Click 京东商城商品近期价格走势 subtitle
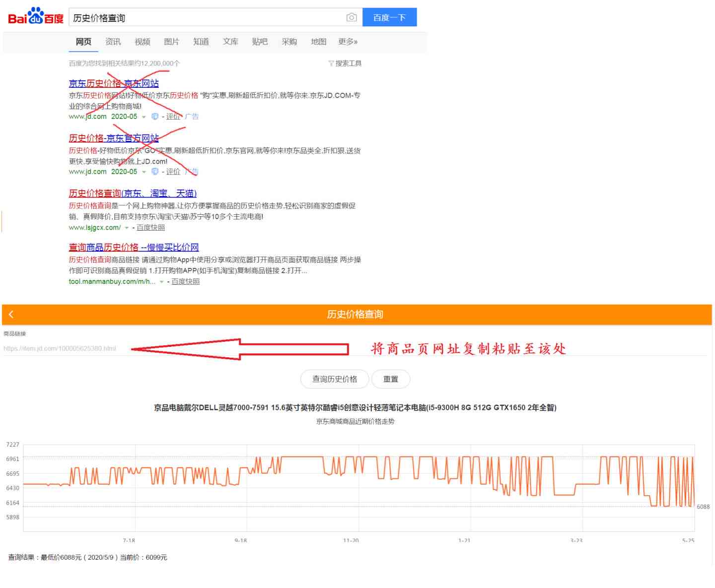Screen dimensions: 715x588 point(356,421)
